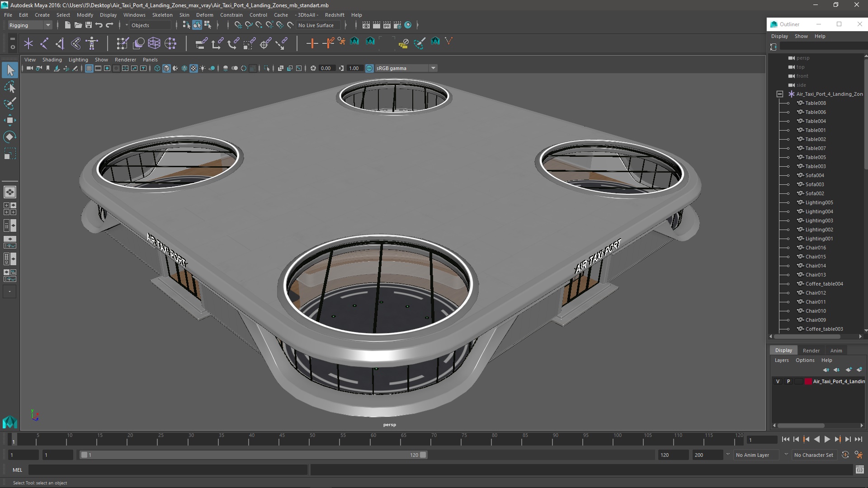This screenshot has height=488, width=868.
Task: Switch to the Anim tab
Action: 836,351
